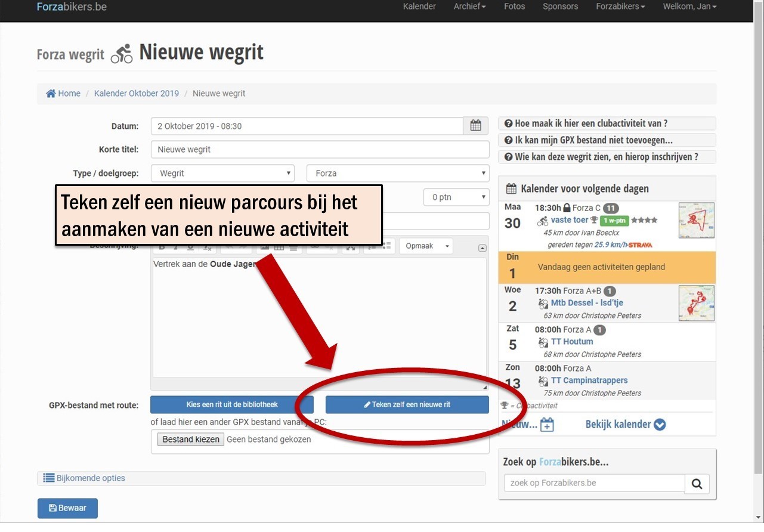Image resolution: width=764 pixels, height=532 pixels.
Task: Click the participant count badge 11
Action: pos(611,208)
